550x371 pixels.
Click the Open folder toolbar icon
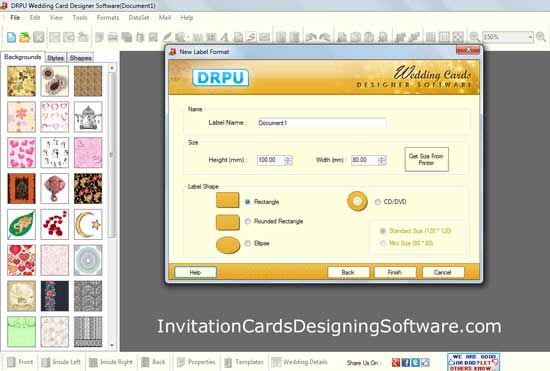tap(25, 37)
